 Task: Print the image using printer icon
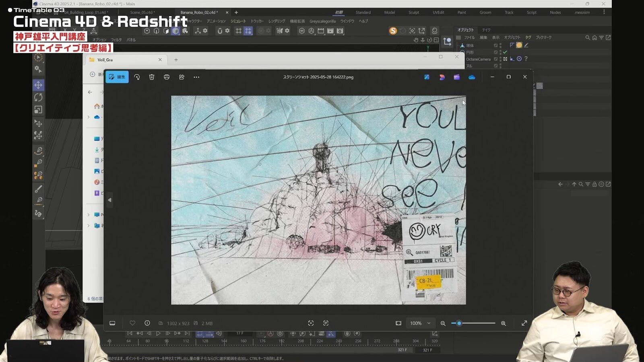(x=167, y=77)
